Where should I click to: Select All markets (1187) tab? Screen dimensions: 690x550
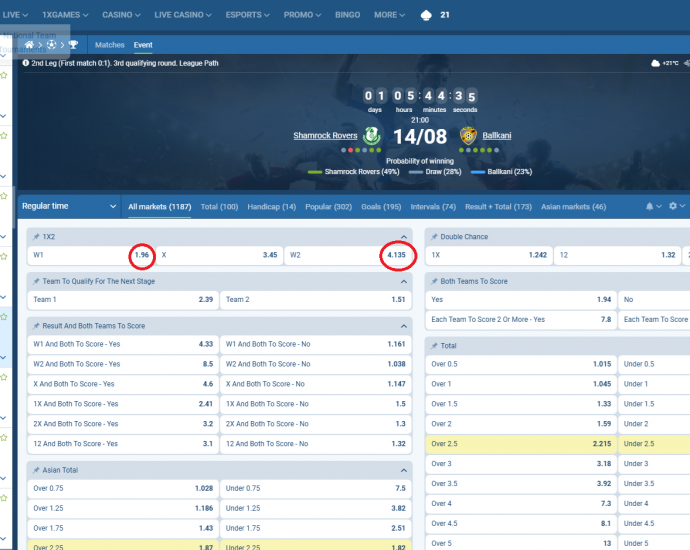click(x=159, y=207)
